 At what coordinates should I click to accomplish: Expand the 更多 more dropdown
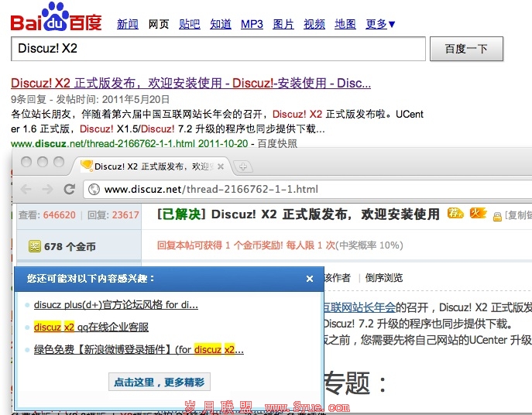pos(380,24)
